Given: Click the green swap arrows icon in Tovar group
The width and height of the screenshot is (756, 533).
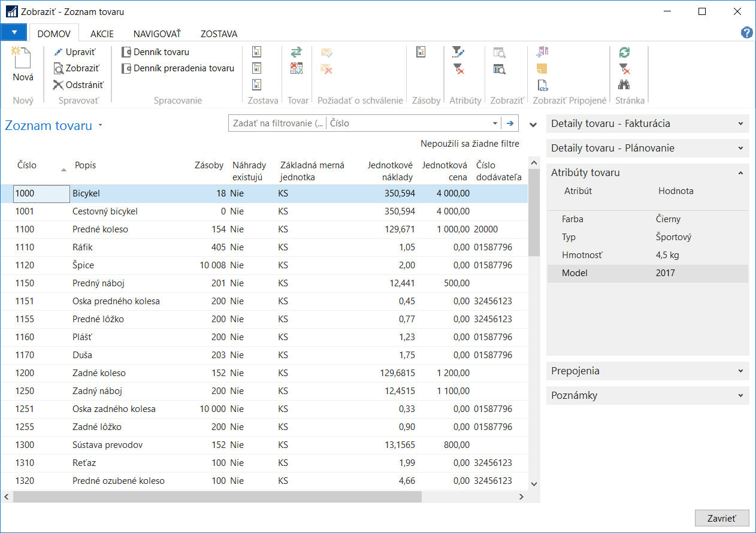Looking at the screenshot, I should pos(297,52).
